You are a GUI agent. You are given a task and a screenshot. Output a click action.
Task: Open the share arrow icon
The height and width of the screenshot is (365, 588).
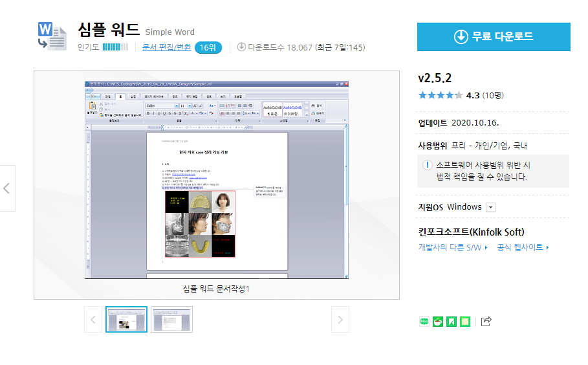coord(486,321)
